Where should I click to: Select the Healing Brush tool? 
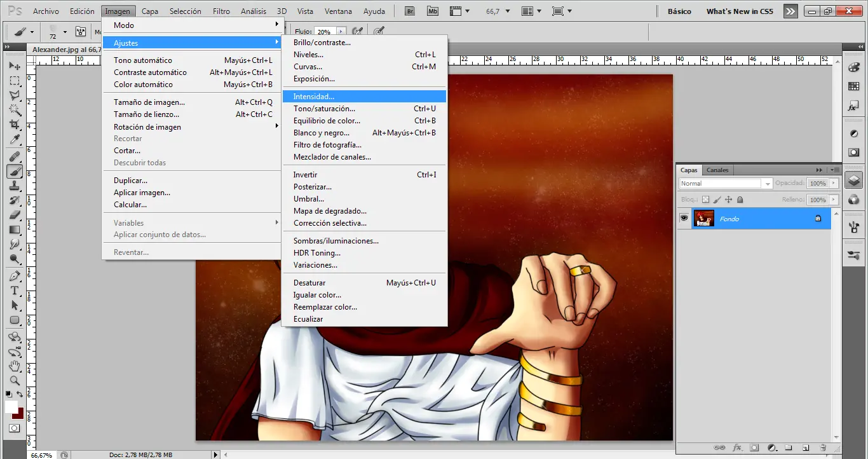pos(15,156)
